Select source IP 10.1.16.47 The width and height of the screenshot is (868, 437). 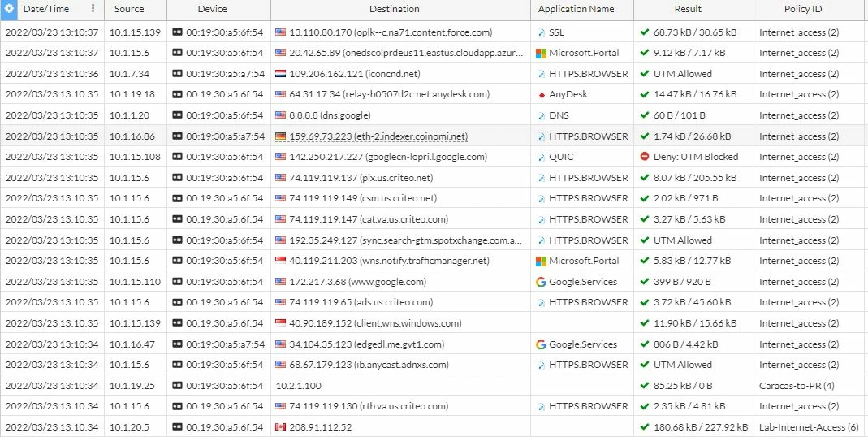tap(132, 344)
